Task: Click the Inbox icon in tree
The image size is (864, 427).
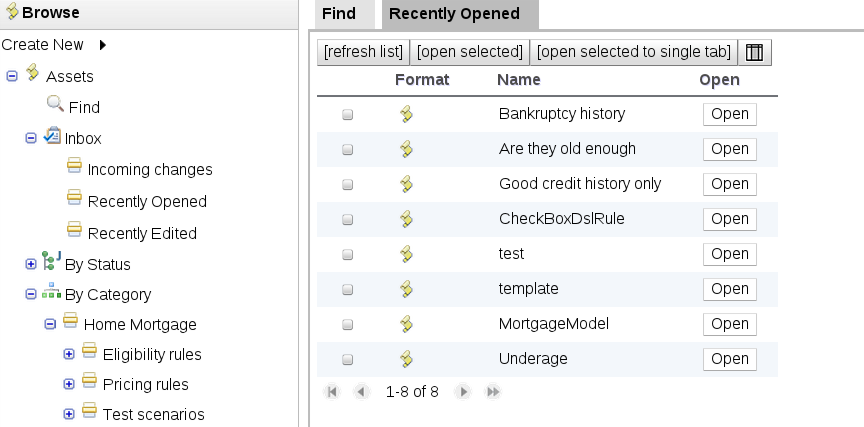Action: click(x=53, y=137)
